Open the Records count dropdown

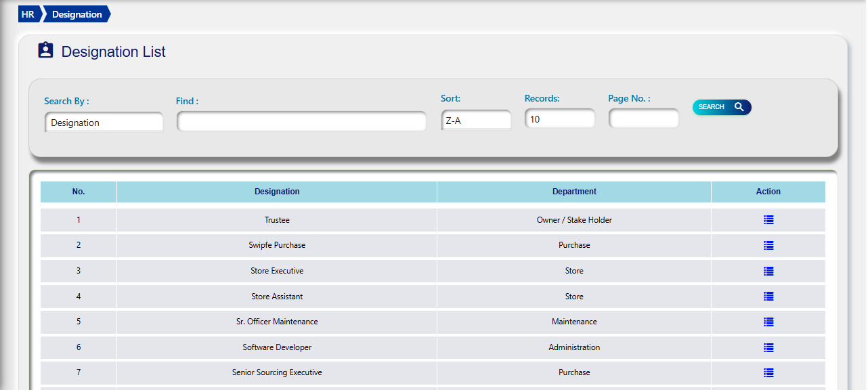559,119
